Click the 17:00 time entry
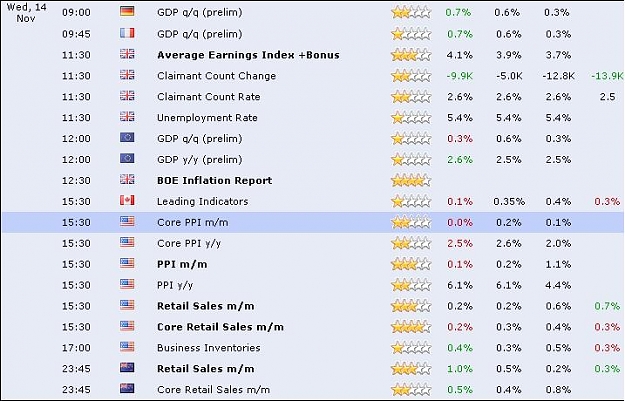Viewport: 625px width, 401px height. pos(76,348)
